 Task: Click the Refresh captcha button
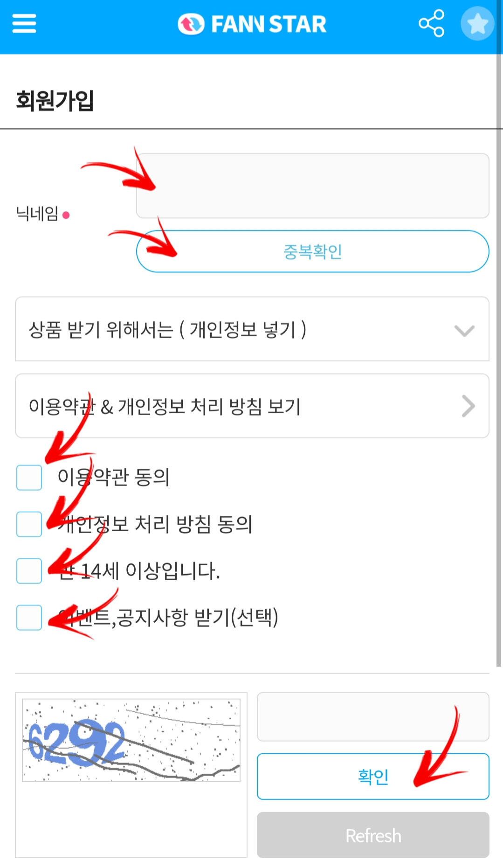[x=373, y=835]
